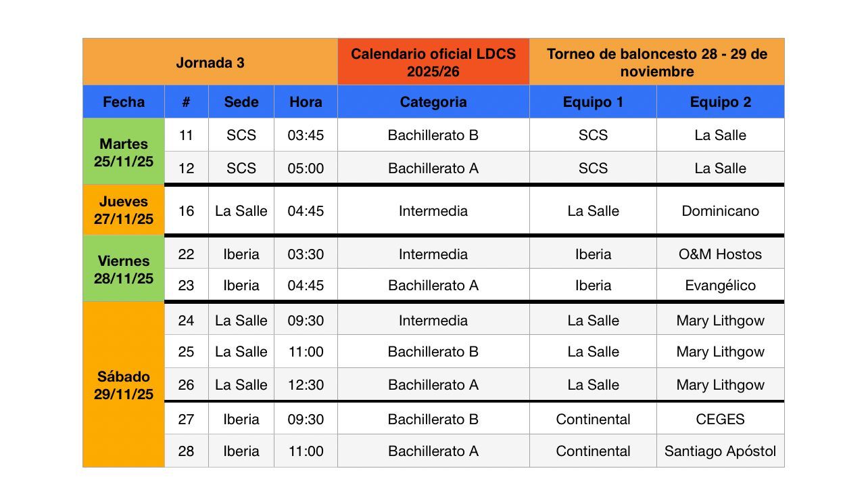Click the Jornada 3 title cell
Screen dimensions: 868x477
(x=210, y=62)
